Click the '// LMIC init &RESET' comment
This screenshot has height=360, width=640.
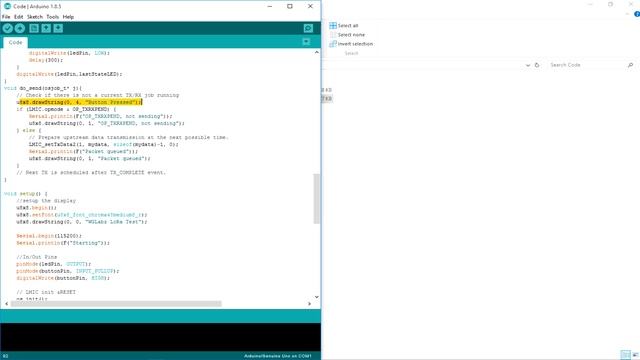(x=46, y=292)
